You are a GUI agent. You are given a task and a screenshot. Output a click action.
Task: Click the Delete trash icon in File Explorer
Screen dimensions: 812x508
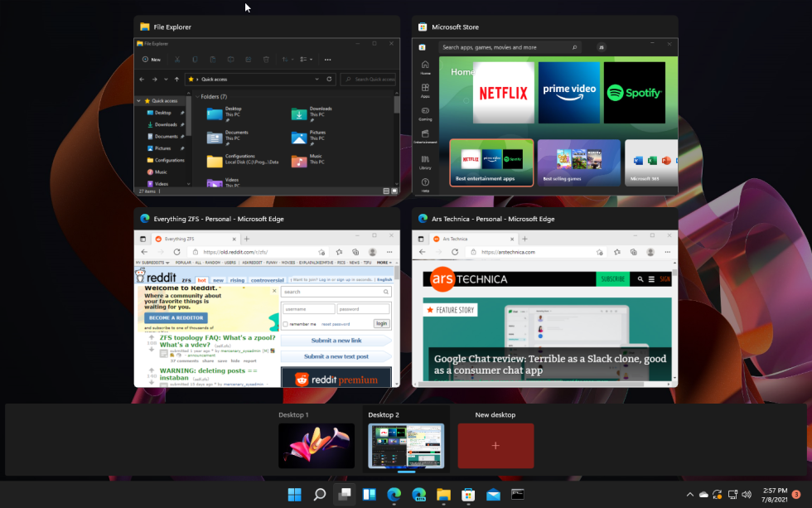point(267,59)
